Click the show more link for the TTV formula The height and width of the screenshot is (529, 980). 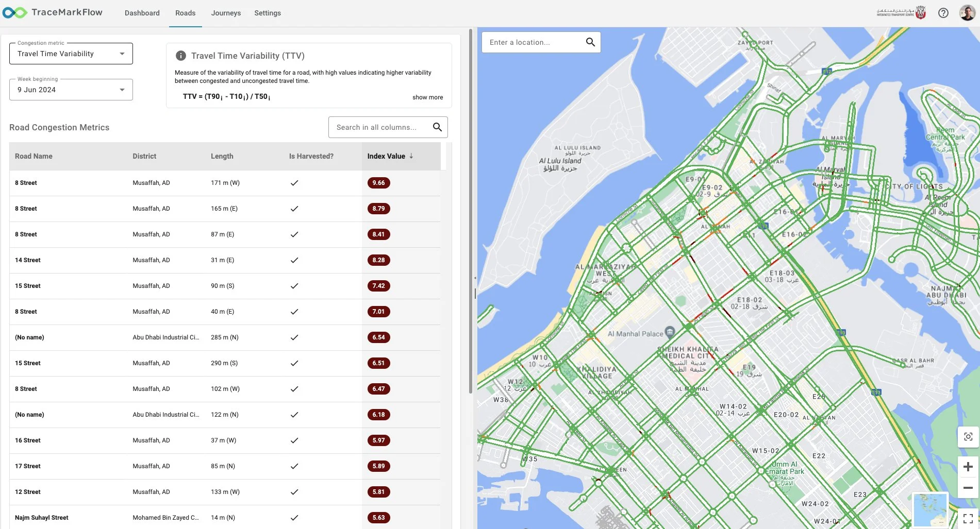tap(427, 97)
